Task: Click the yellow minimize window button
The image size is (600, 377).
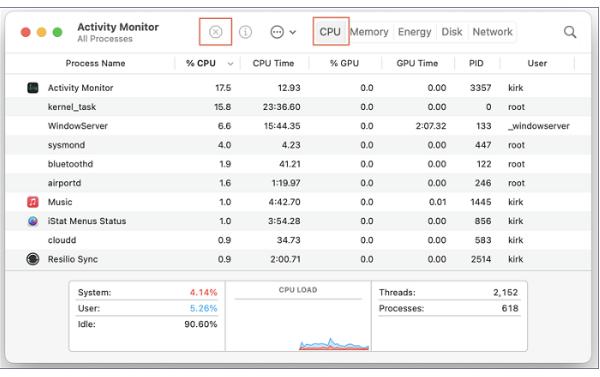Action: (x=41, y=32)
